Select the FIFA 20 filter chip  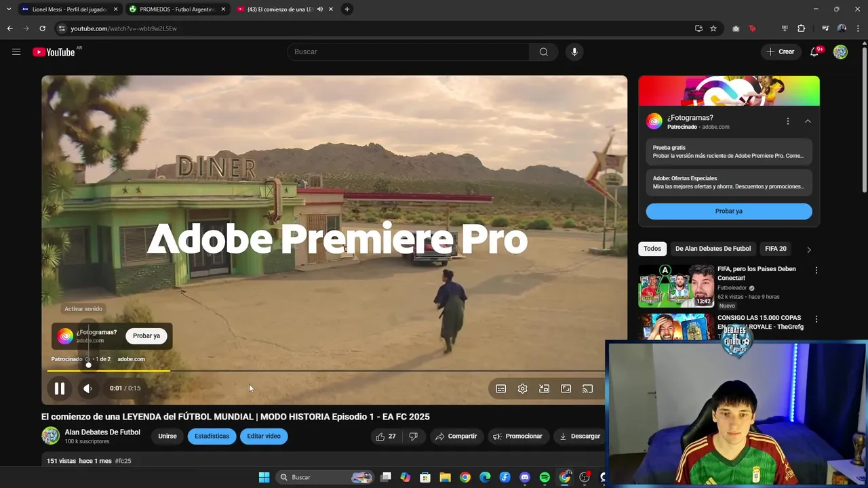(x=776, y=249)
